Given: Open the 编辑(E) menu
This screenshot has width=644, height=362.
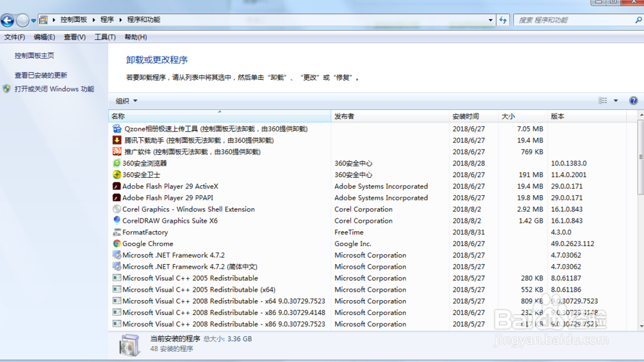Looking at the screenshot, I should [44, 37].
